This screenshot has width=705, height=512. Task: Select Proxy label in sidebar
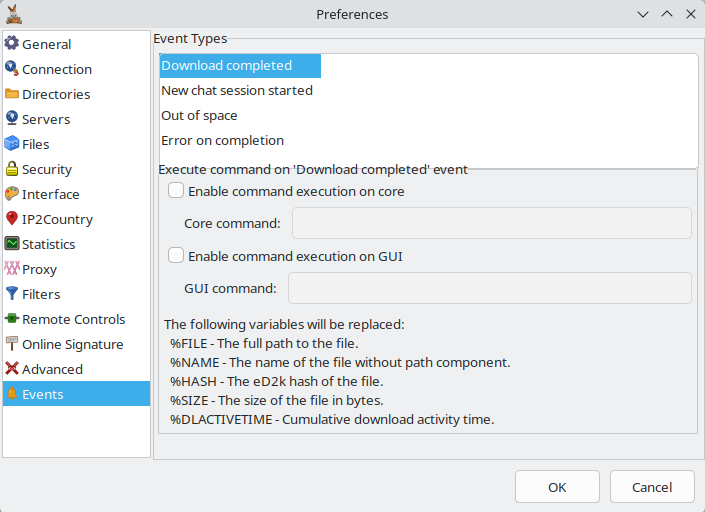pyautogui.click(x=40, y=270)
